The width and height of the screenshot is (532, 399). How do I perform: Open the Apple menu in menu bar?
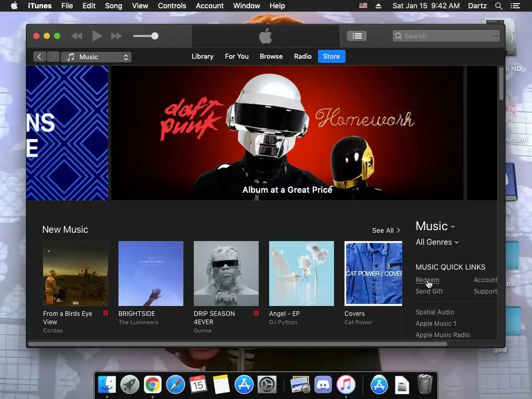(14, 6)
